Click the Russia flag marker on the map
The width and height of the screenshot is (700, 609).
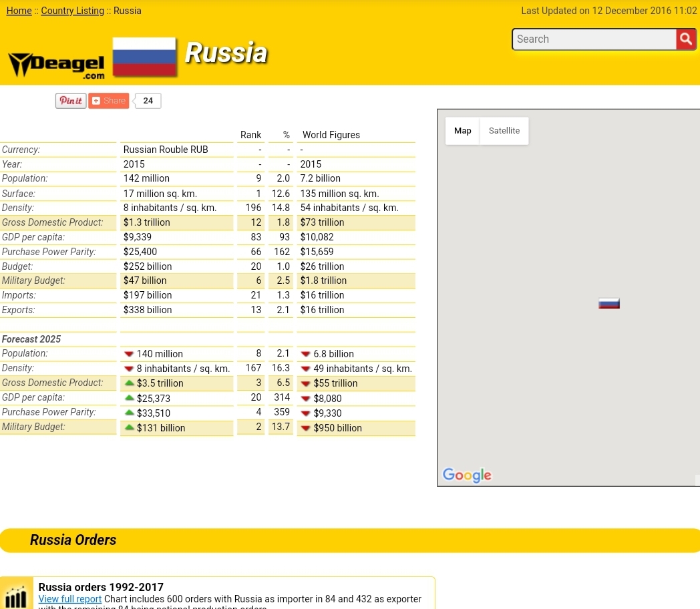point(609,304)
